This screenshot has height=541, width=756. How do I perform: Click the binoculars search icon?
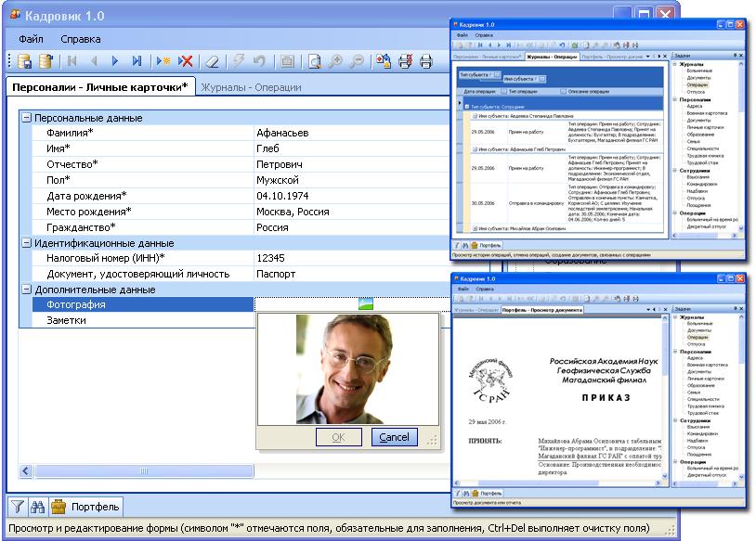(x=38, y=507)
